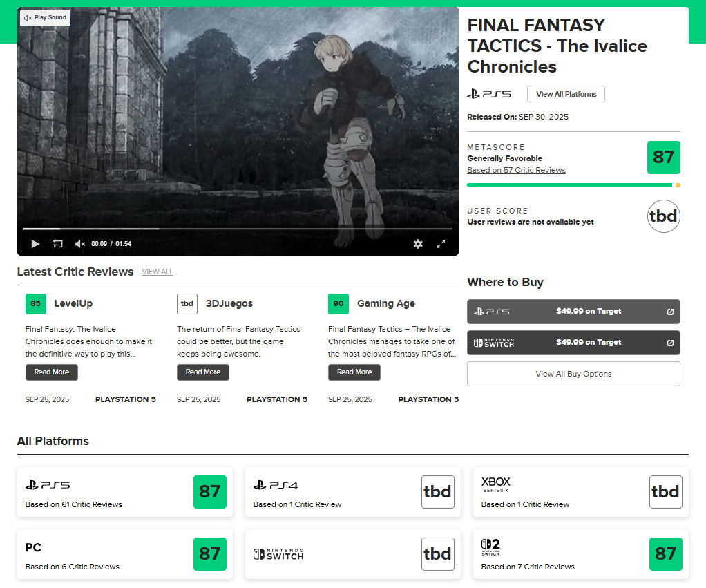Open VIEW ALL critic reviews link
This screenshot has width=706, height=588.
(157, 272)
